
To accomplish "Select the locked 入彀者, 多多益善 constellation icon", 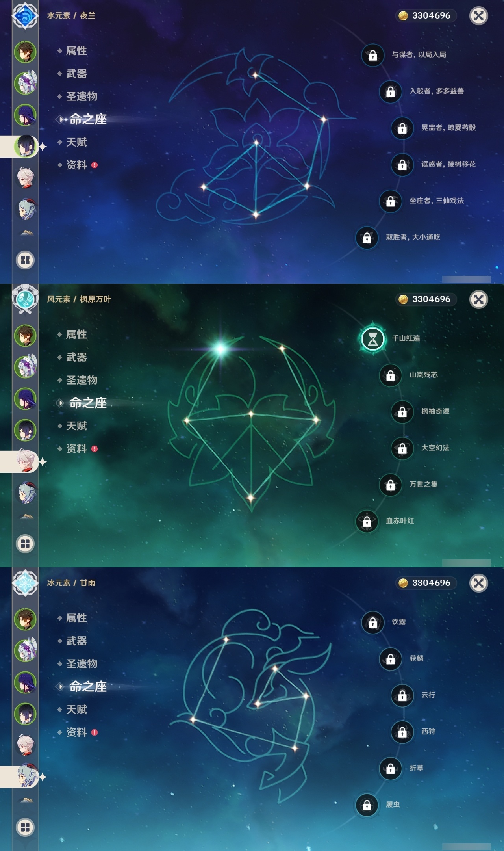I will (390, 91).
